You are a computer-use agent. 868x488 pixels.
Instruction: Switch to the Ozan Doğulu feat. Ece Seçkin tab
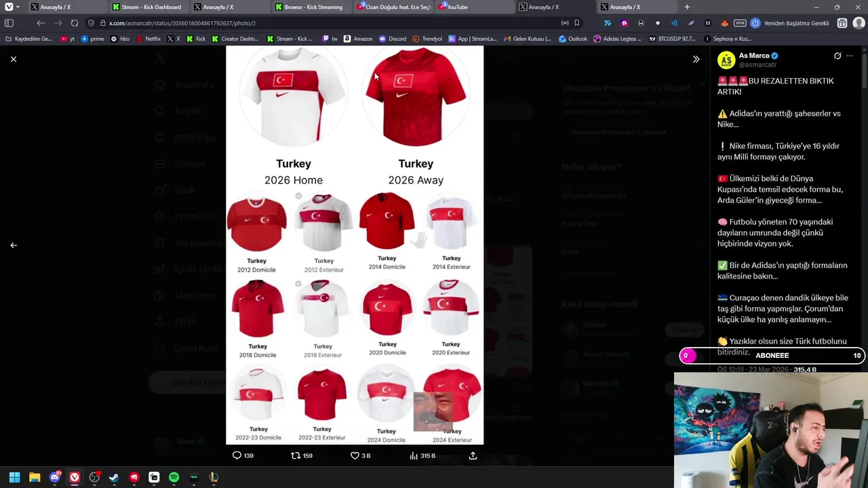(x=393, y=7)
